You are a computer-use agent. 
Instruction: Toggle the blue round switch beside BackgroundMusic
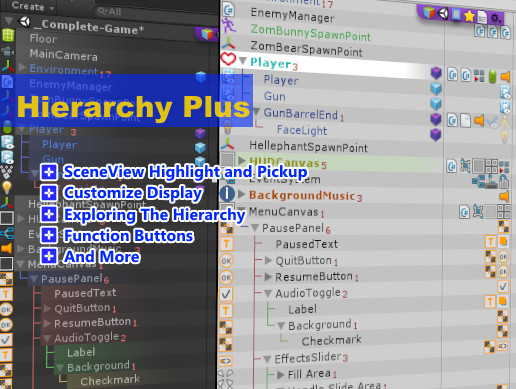227,193
